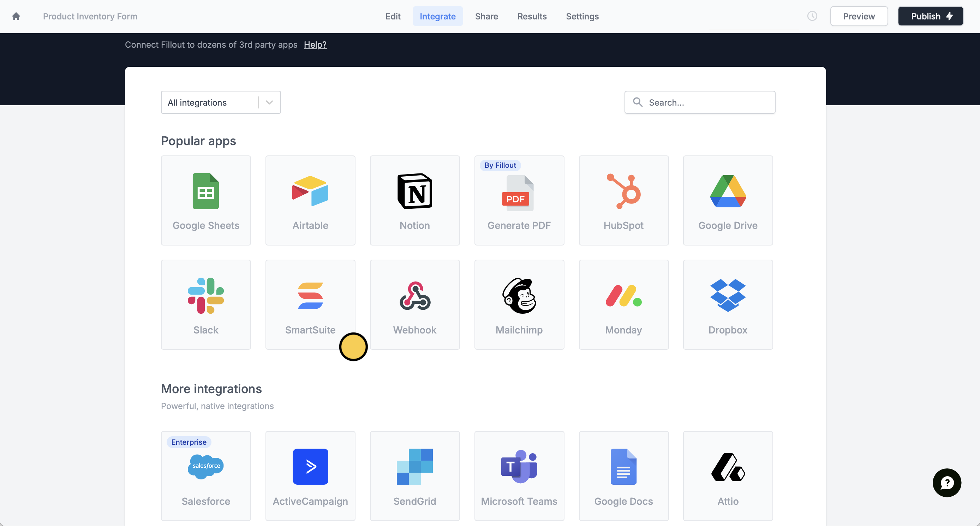Choose the Airtable integration card
Screen dimensions: 980x526
point(310,200)
